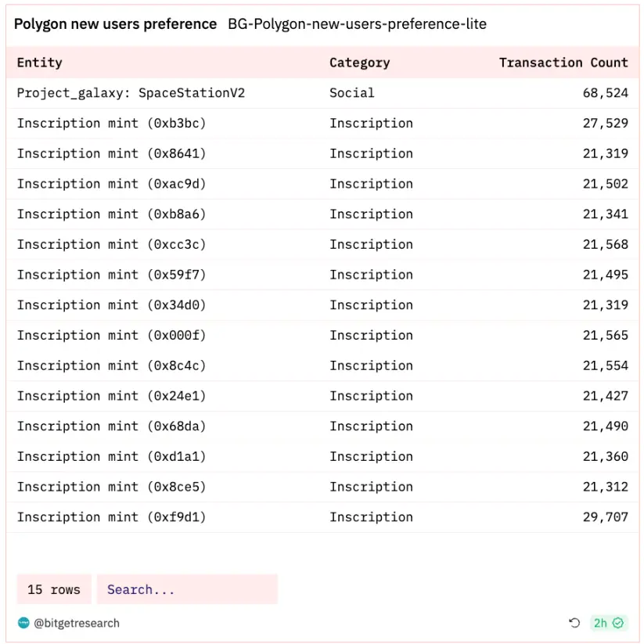Open BG-Polygon-new-users-preference-lite query link
Screen dimensions: 644x644
[357, 24]
